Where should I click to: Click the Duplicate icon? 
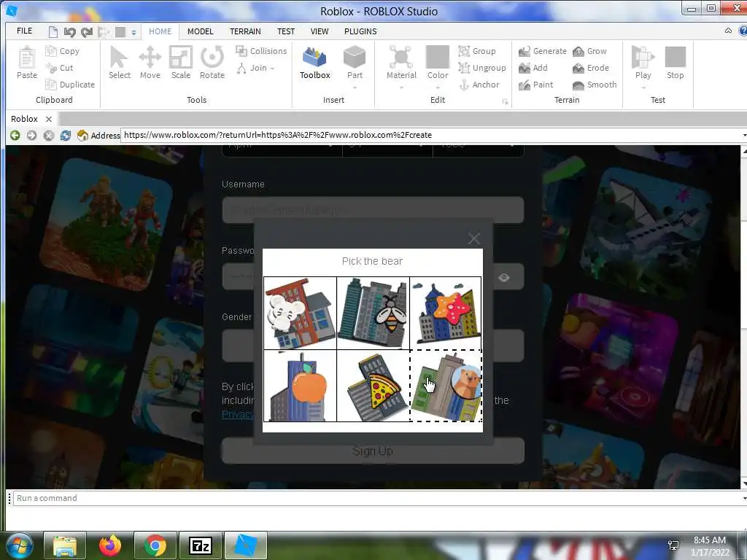(x=50, y=85)
